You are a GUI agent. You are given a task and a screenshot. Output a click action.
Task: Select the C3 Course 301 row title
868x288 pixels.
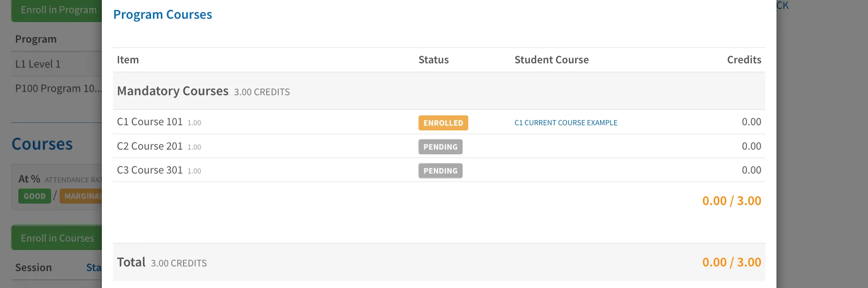150,170
